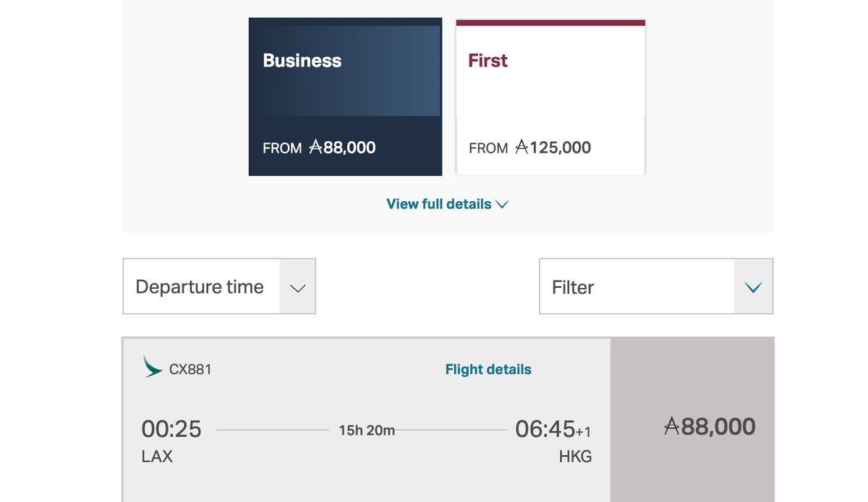The height and width of the screenshot is (502, 868).
Task: Click the teal Filter chevron arrow
Action: tap(753, 287)
